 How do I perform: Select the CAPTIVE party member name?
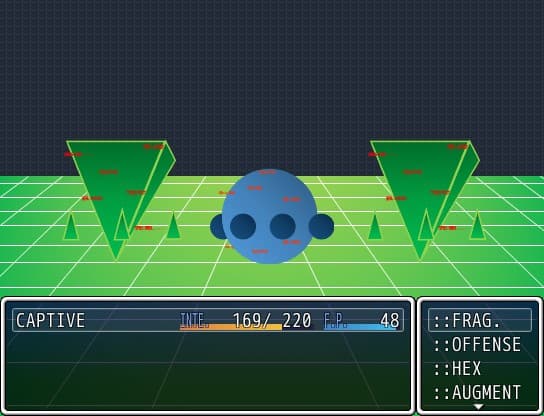tap(50, 320)
